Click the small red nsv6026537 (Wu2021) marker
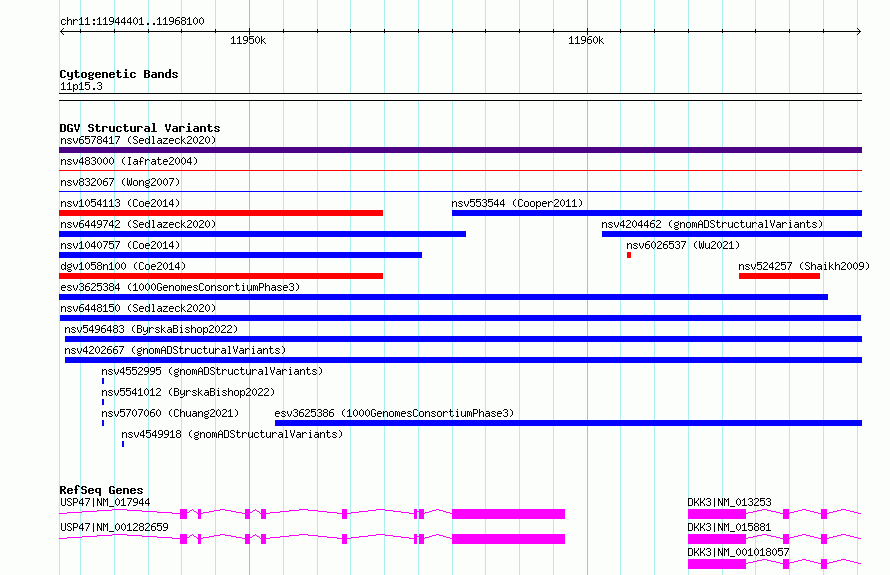The image size is (890, 575). pyautogui.click(x=629, y=255)
